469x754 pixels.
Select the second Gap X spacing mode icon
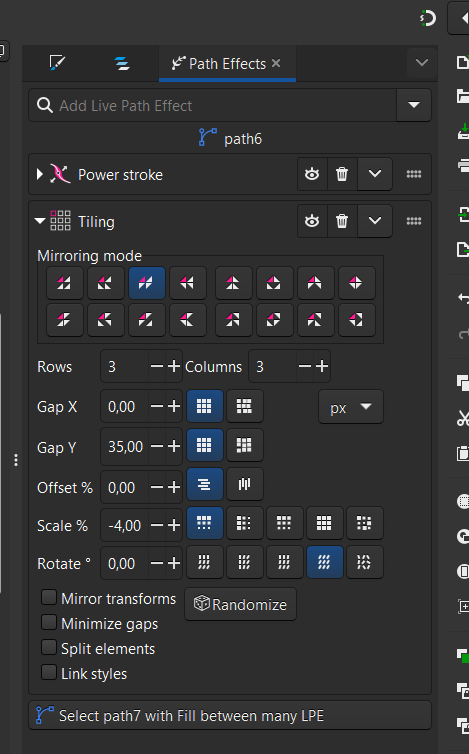pos(244,406)
